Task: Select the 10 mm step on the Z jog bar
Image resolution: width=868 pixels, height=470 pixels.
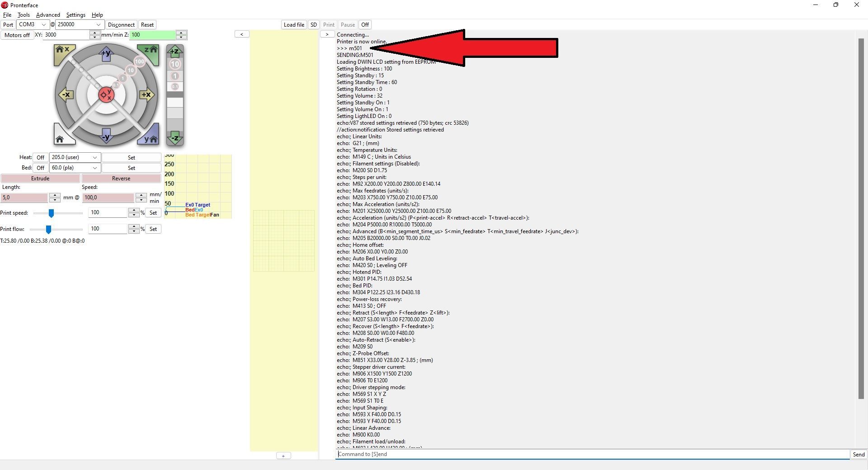Action: 175,64
